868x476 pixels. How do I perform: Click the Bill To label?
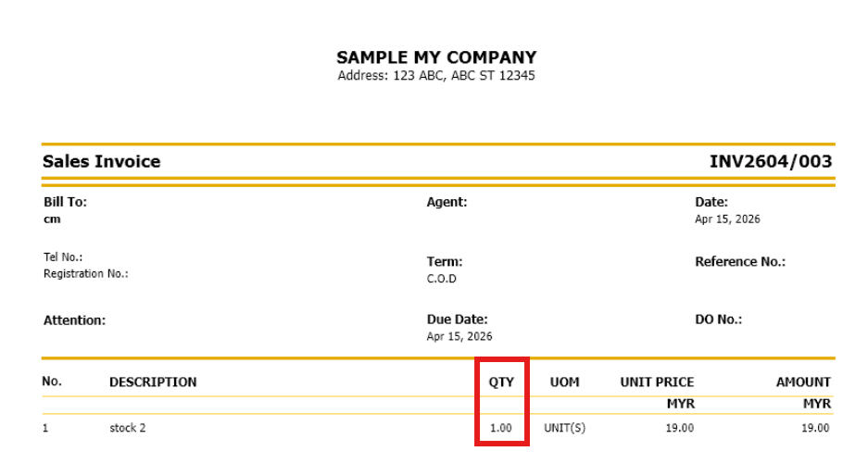click(x=65, y=202)
